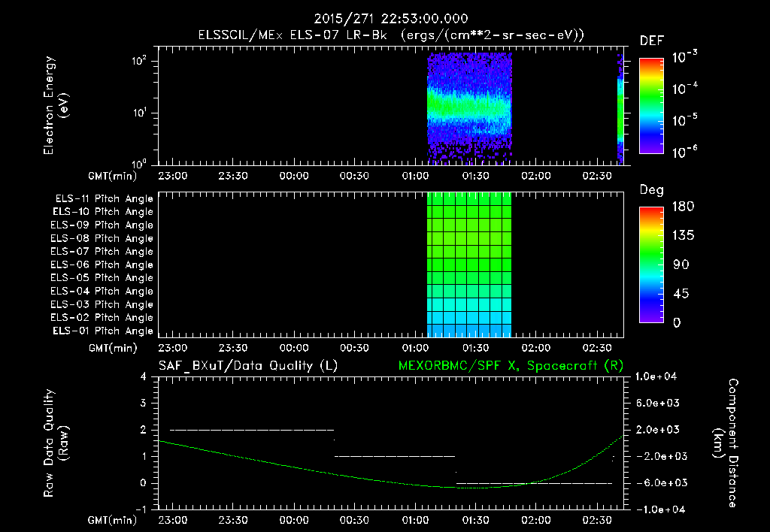This screenshot has height=532, width=770.
Task: Select the ELS-02 Pitch Angle row label
Action: 102,318
